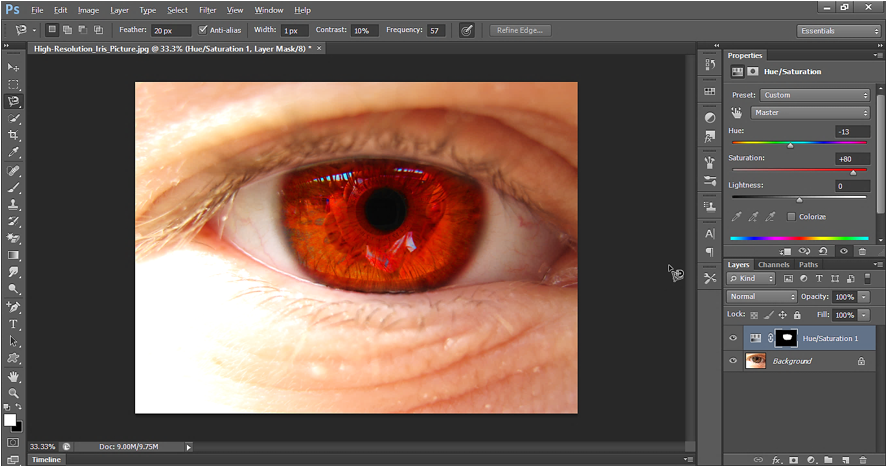Open the Preset dropdown
This screenshot has height=467, width=887.
tap(814, 95)
